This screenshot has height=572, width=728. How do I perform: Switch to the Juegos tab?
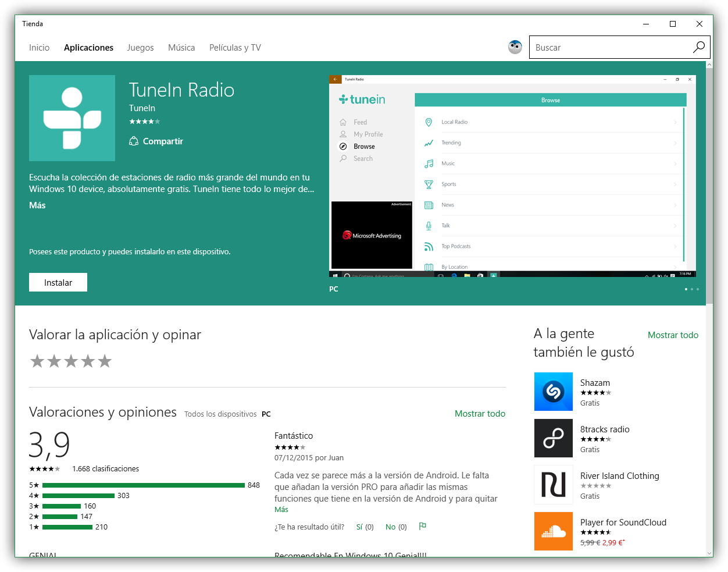140,48
